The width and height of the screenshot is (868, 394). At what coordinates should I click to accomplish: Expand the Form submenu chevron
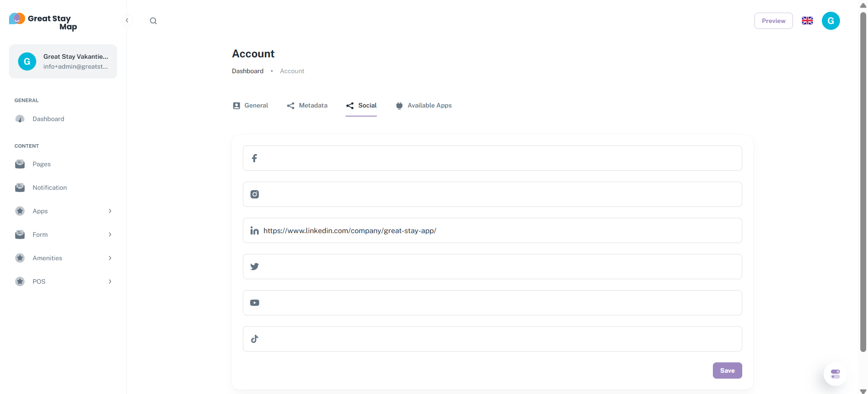click(110, 235)
